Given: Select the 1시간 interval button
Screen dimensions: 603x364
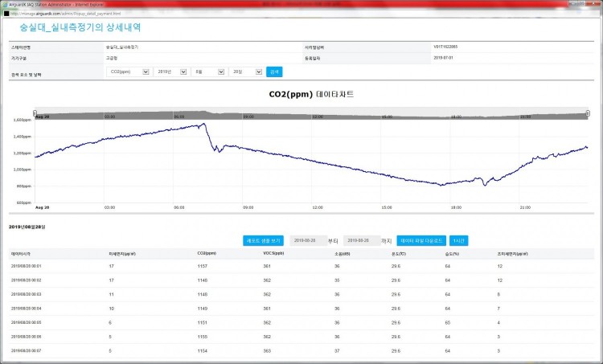Looking at the screenshot, I should [x=458, y=240].
